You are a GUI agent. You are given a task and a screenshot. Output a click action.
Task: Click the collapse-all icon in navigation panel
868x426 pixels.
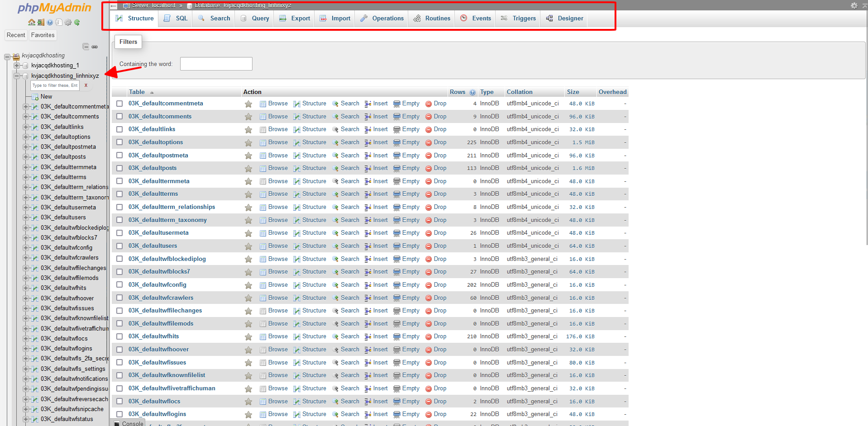86,47
